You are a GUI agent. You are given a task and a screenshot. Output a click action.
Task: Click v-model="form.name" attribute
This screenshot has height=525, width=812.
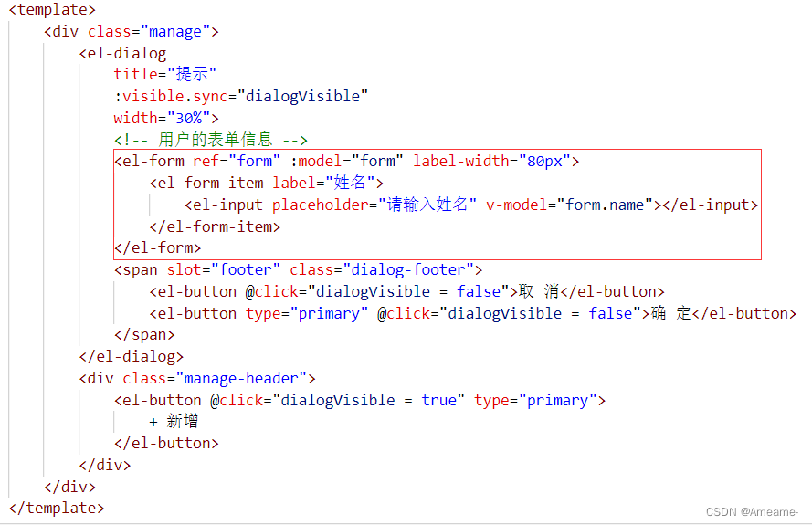(x=569, y=205)
